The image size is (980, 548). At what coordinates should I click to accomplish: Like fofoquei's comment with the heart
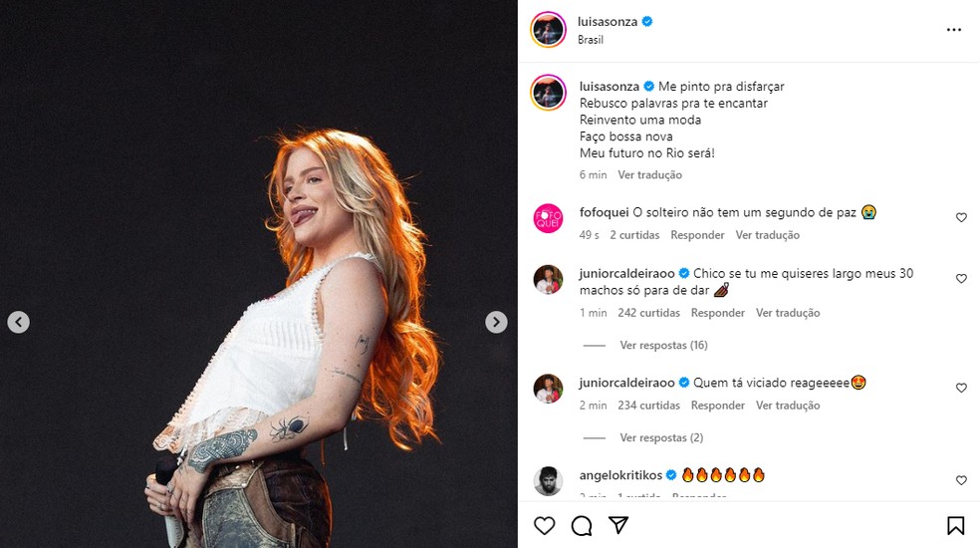pos(961,217)
